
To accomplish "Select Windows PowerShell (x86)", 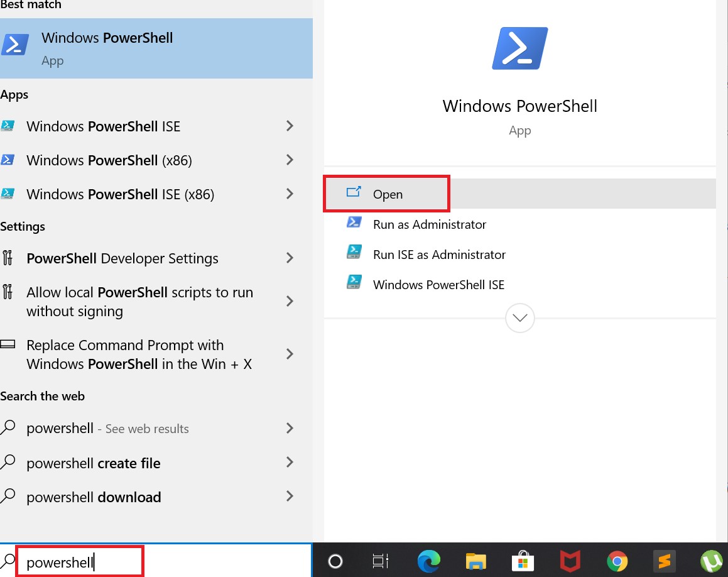I will click(109, 160).
